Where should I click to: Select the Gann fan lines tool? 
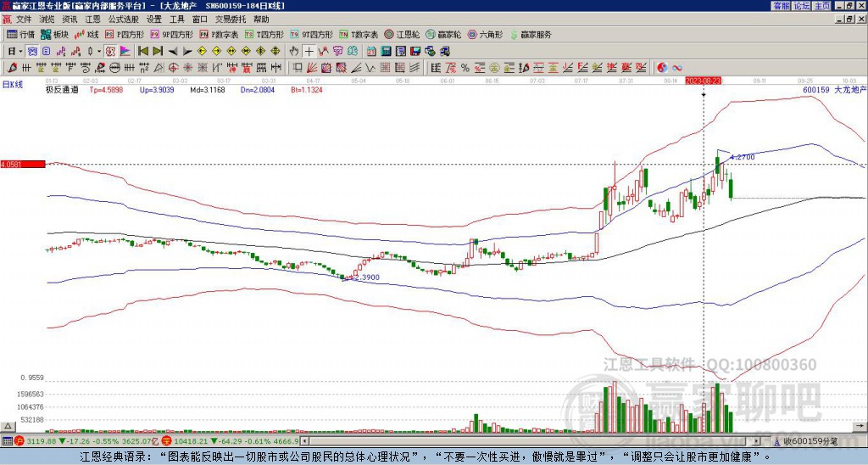point(311,68)
